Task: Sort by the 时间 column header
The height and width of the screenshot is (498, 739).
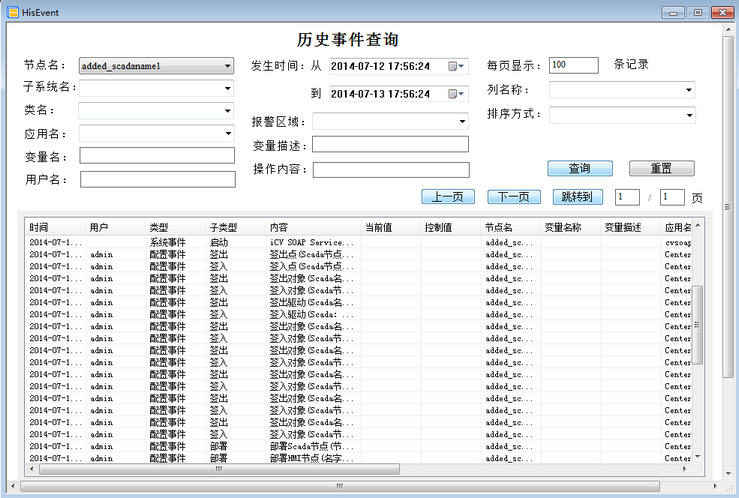Action: coord(56,228)
